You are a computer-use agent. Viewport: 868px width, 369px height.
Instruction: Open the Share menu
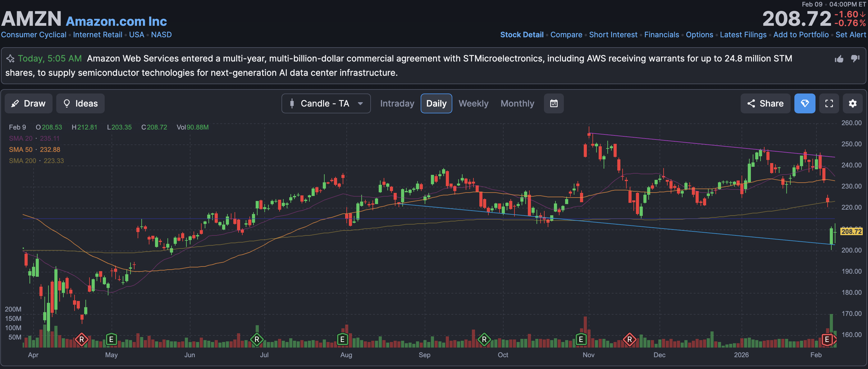tap(765, 103)
